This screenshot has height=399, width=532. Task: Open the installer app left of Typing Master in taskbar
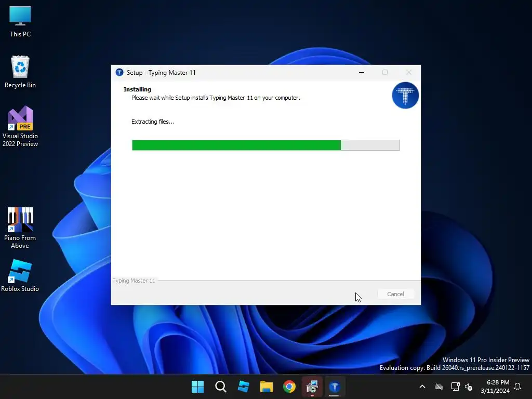[x=312, y=387]
